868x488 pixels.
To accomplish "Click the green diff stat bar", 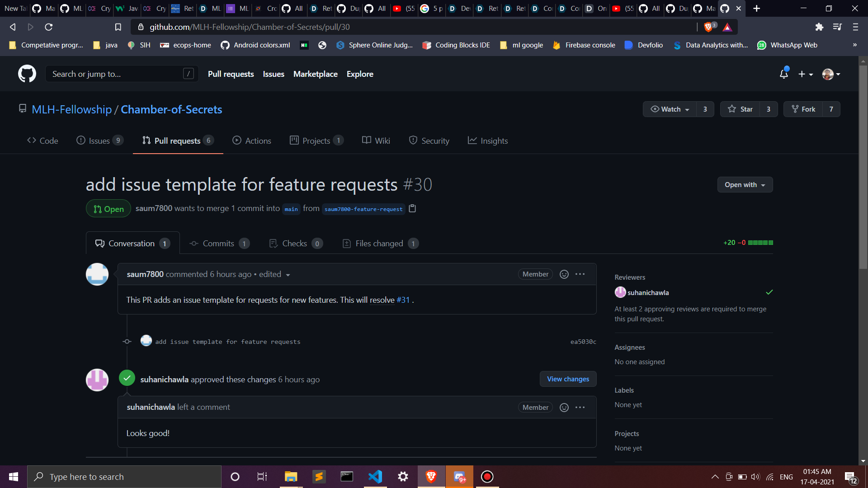I will click(760, 243).
